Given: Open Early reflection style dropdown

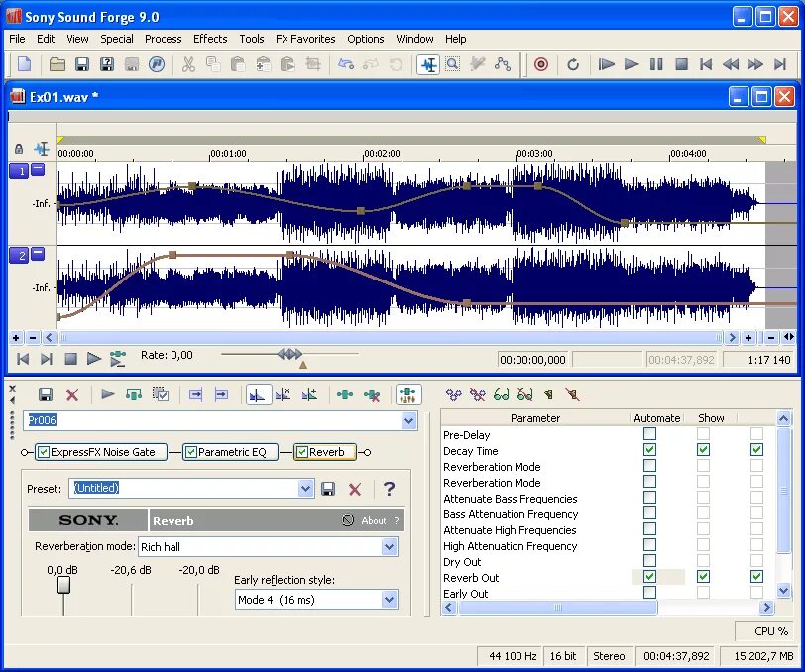Looking at the screenshot, I should [x=390, y=600].
